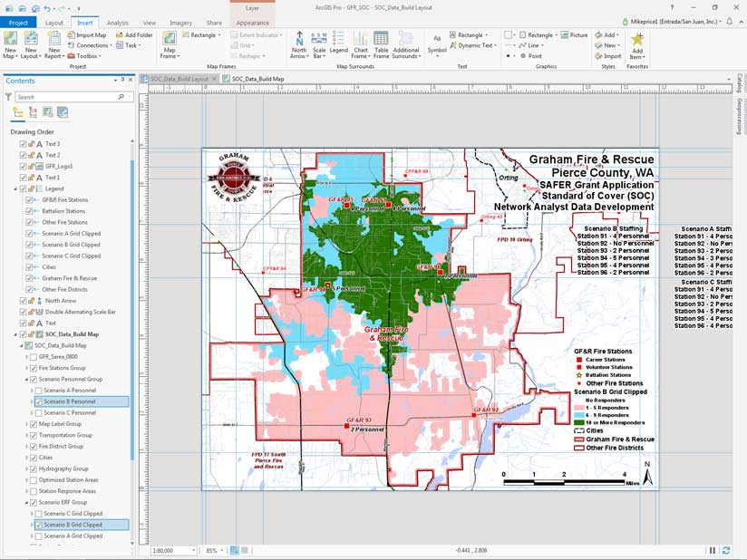This screenshot has width=747, height=560.
Task: Click the Contents pane vertical scrollbar
Action: (x=132, y=310)
